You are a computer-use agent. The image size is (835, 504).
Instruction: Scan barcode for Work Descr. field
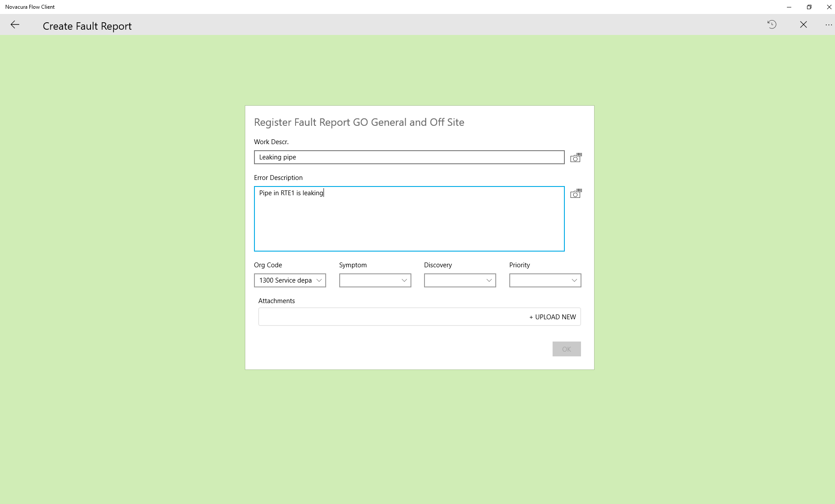[576, 157]
